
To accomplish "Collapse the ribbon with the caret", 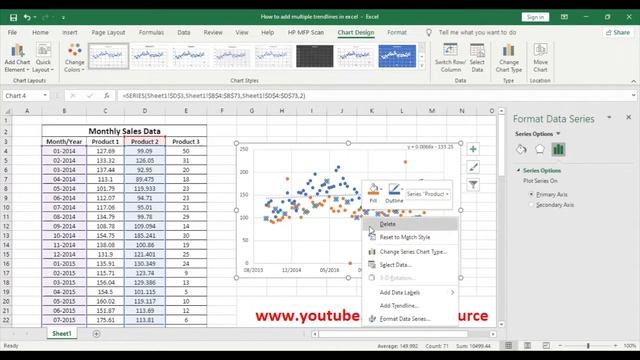I will point(633,81).
